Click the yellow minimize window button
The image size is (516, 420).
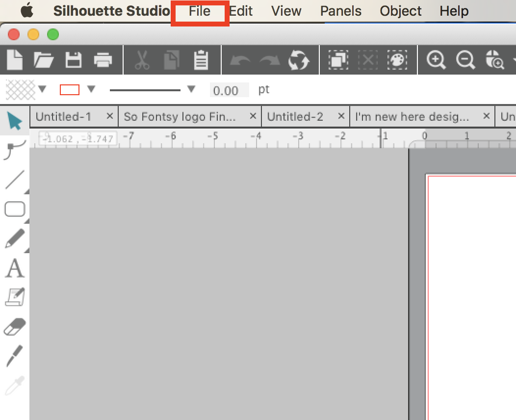[x=33, y=34]
